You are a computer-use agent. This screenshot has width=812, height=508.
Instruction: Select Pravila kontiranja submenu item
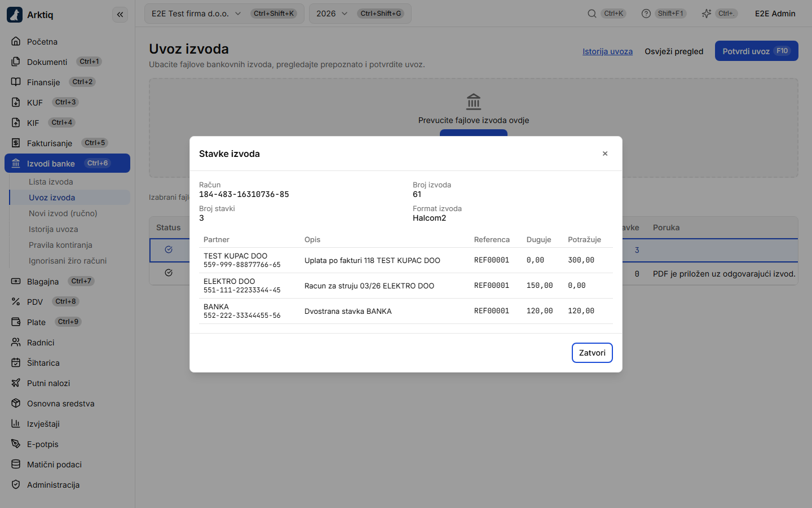click(x=60, y=245)
